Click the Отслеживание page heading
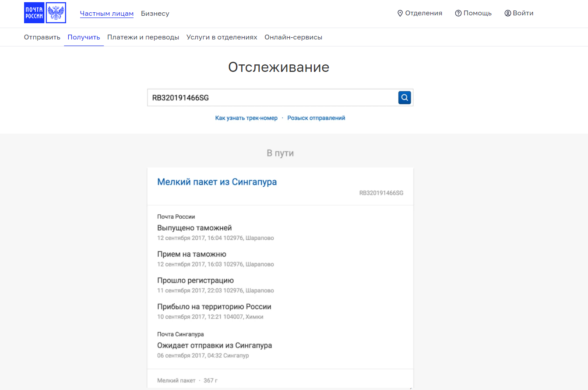This screenshot has width=588, height=390. click(279, 67)
